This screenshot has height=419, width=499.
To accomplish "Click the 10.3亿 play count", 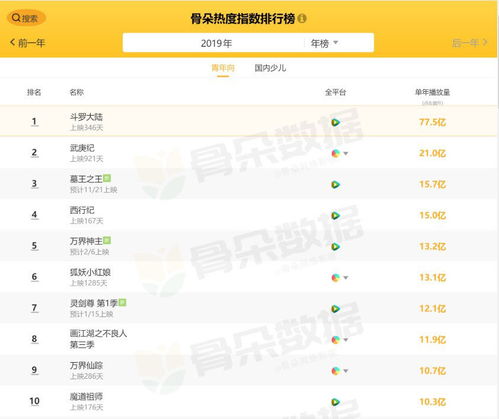I will (432, 402).
